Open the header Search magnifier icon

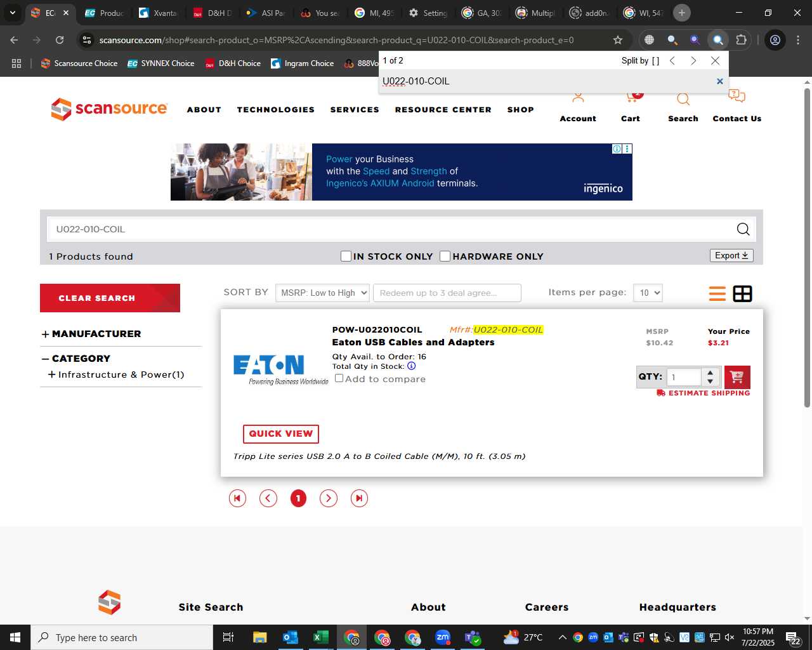683,100
